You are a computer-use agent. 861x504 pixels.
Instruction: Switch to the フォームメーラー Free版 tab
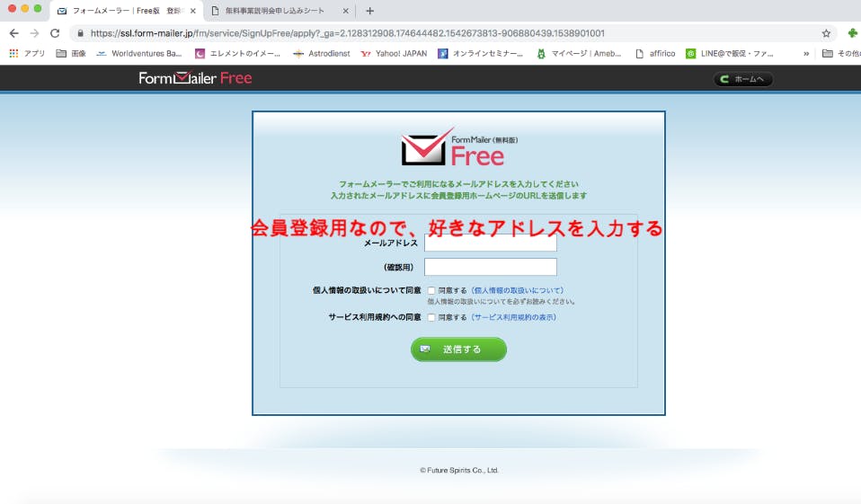(127, 11)
